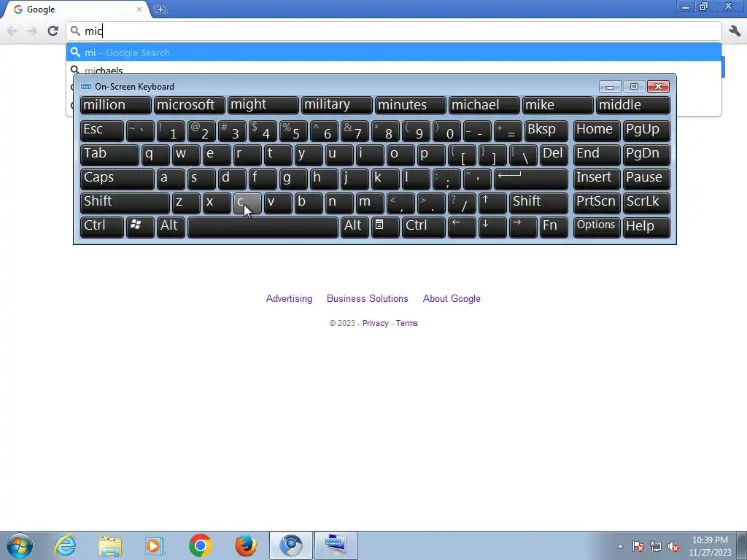Choose the 'might' word prediction
The width and height of the screenshot is (747, 560).
tap(263, 105)
